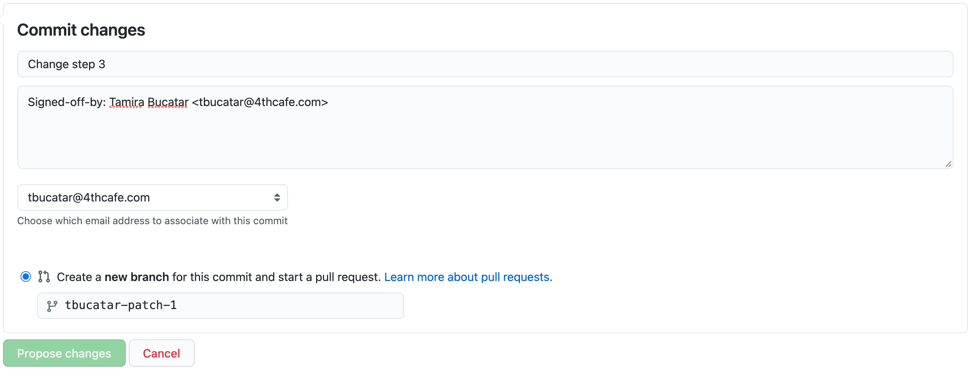Open the commit email address dropdown
The width and height of the screenshot is (980, 378).
[152, 197]
